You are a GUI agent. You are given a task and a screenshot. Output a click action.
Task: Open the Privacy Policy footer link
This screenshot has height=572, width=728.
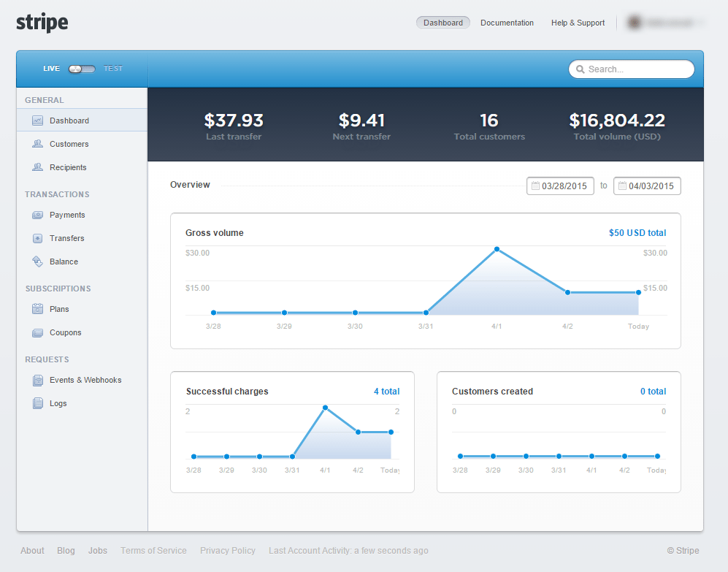[x=228, y=551]
